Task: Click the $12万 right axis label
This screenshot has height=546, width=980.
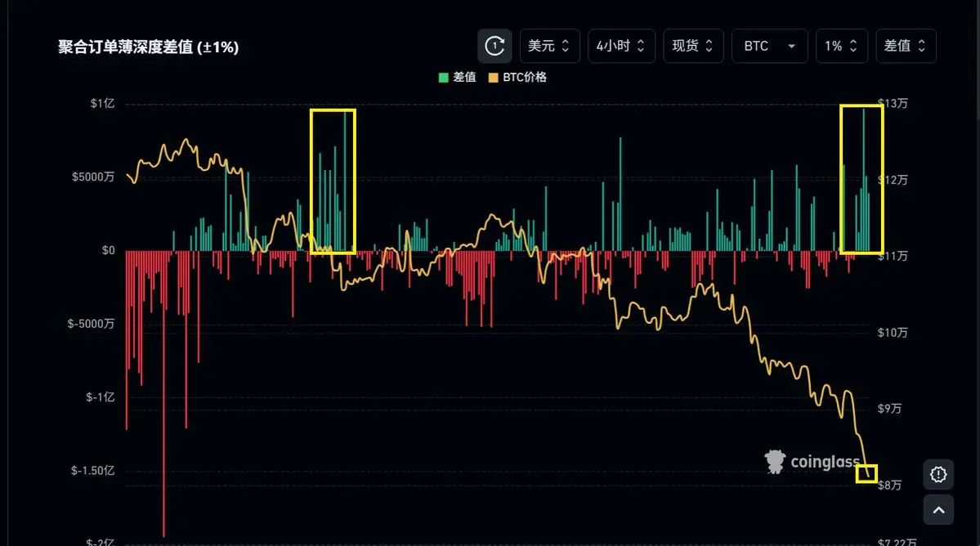Action: (893, 180)
